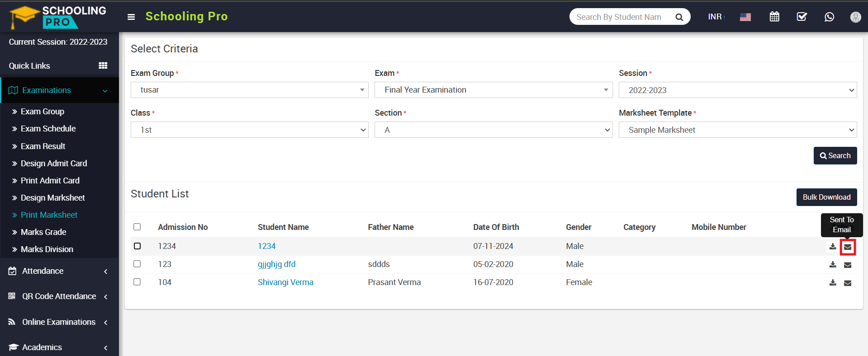Open student link Shivangi Verma
Image resolution: width=868 pixels, height=356 pixels.
tap(285, 282)
